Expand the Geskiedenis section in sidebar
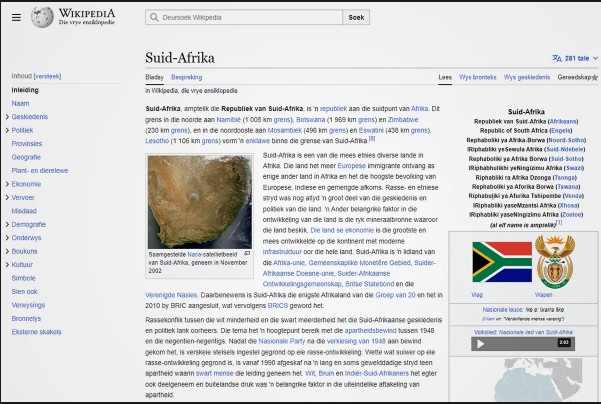This screenshot has height=404, width=601. (5, 117)
